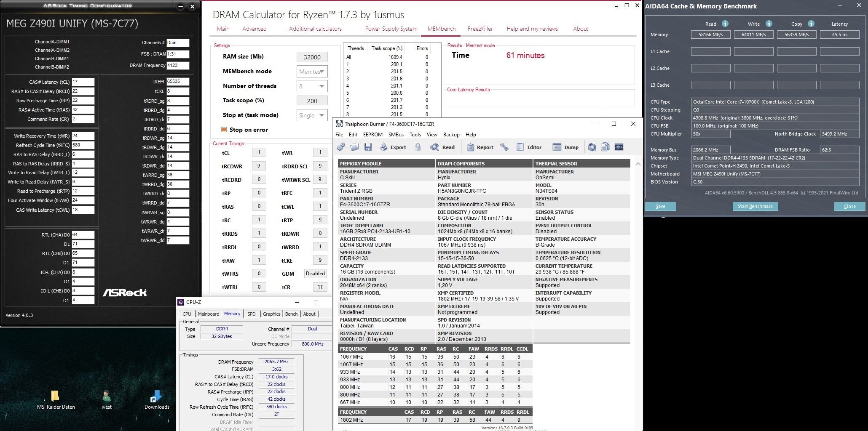Click the waveform monitor icon in Thaiphoon Burner

point(619,147)
